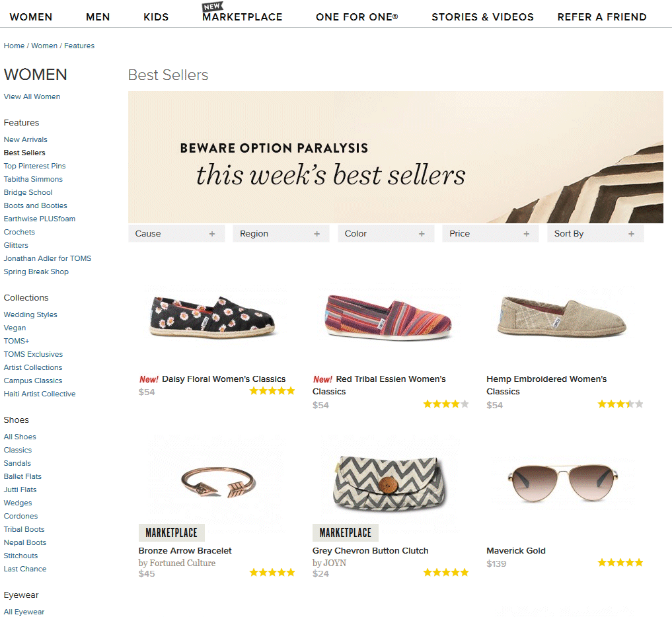The image size is (672, 617).
Task: Click the MARKETPLACE badge above Bronze Arrow Bracelet
Action: coord(172,532)
